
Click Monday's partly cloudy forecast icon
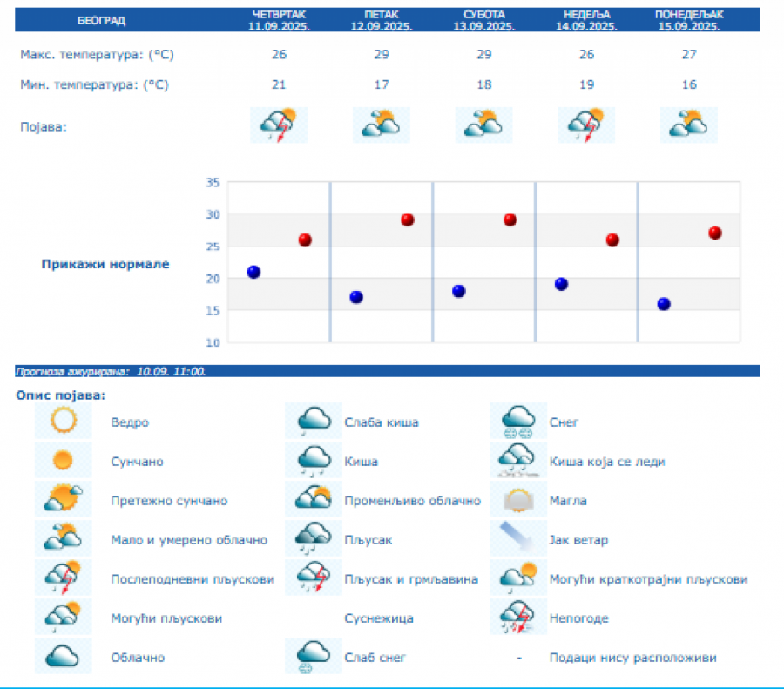click(x=689, y=125)
